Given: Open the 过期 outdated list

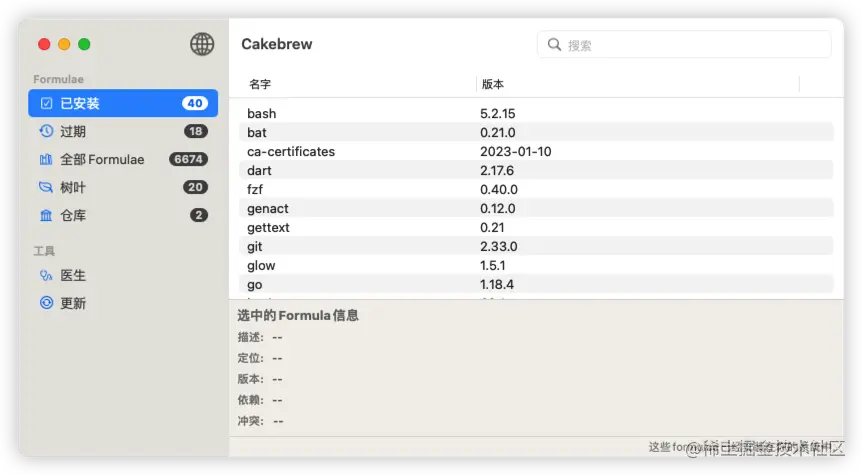Looking at the screenshot, I should [123, 131].
